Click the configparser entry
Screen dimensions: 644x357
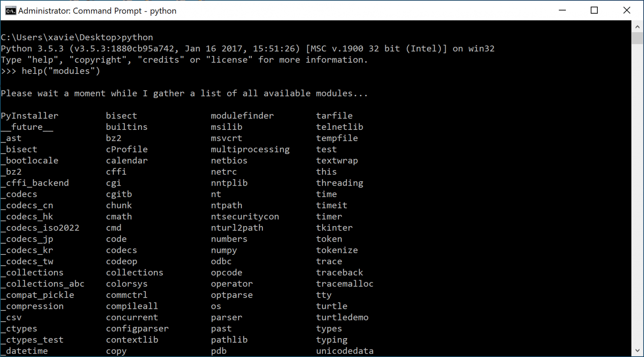click(137, 328)
